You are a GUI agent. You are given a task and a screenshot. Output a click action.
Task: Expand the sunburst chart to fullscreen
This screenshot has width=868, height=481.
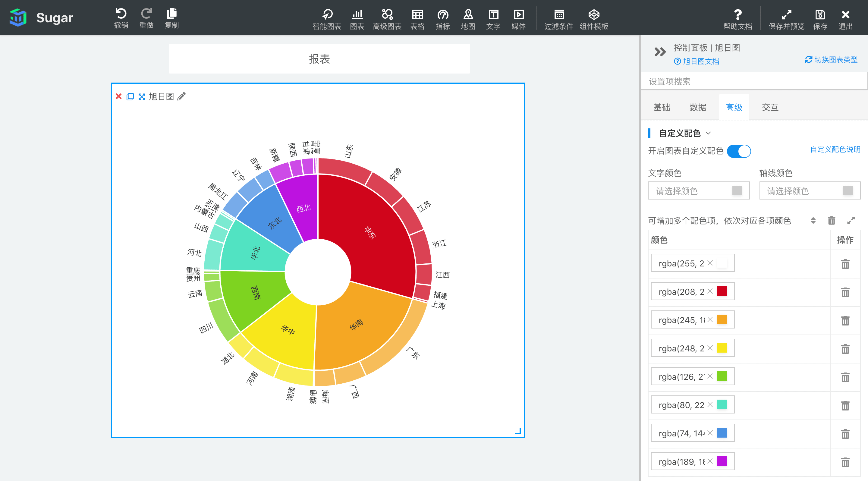(x=142, y=97)
